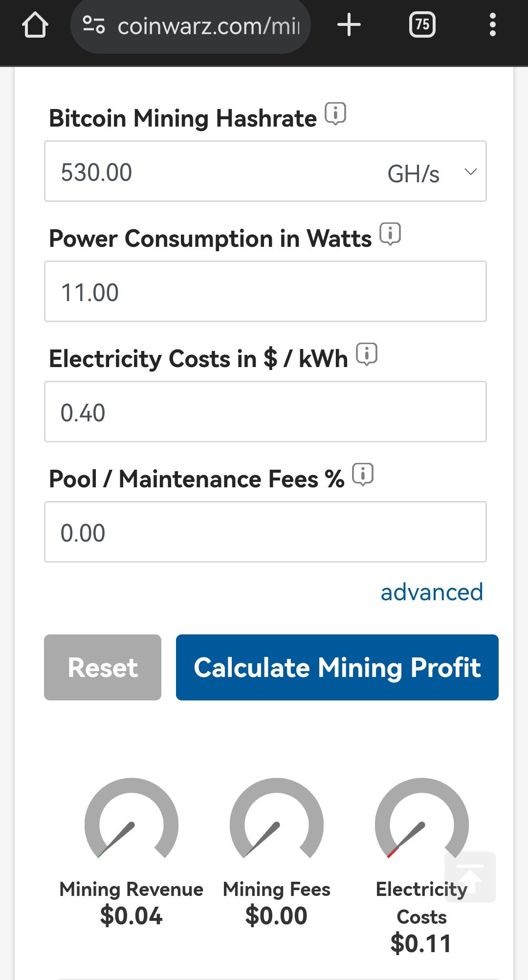The width and height of the screenshot is (528, 980).
Task: Select the electricity cost input field
Action: pos(265,412)
